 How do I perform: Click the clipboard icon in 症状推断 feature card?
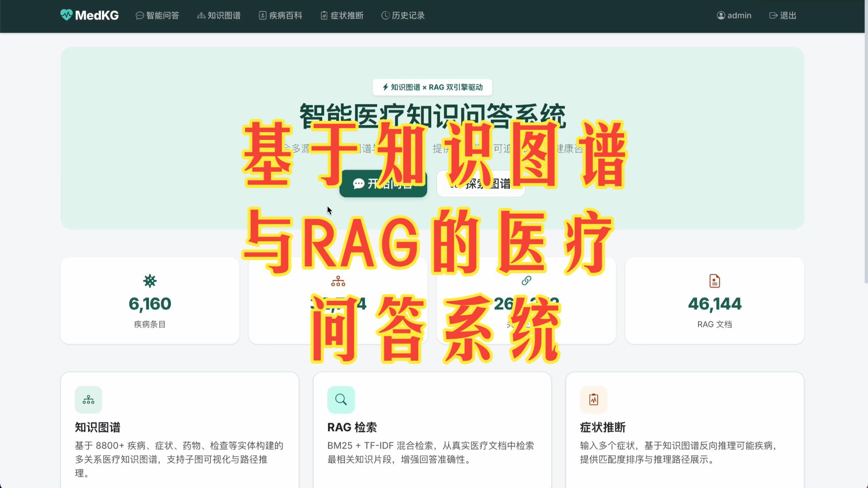coord(594,400)
